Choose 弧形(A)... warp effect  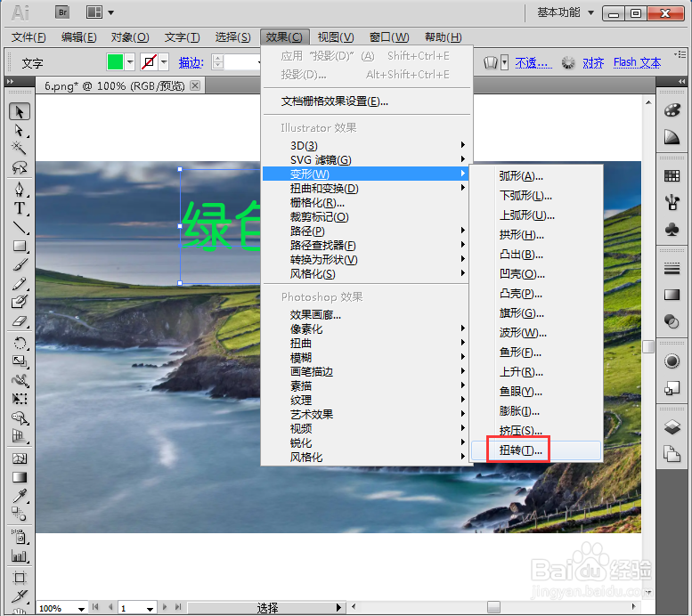click(x=536, y=176)
